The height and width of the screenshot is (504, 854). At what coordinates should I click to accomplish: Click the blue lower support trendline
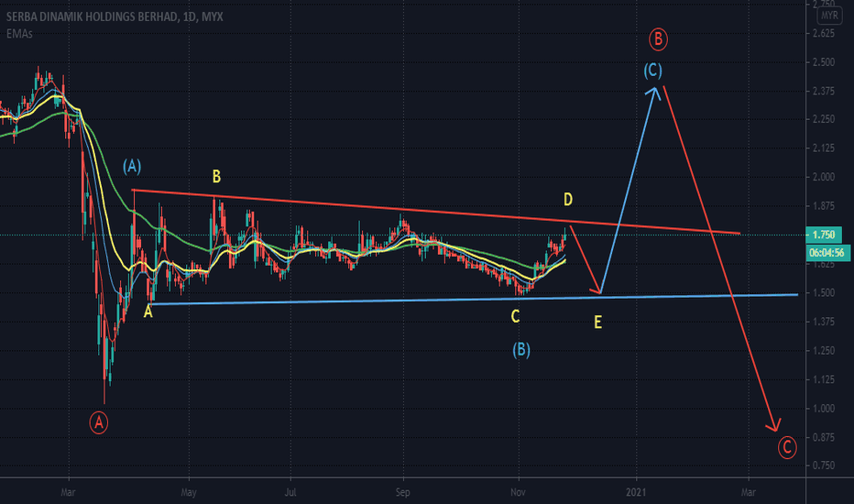tap(474, 299)
